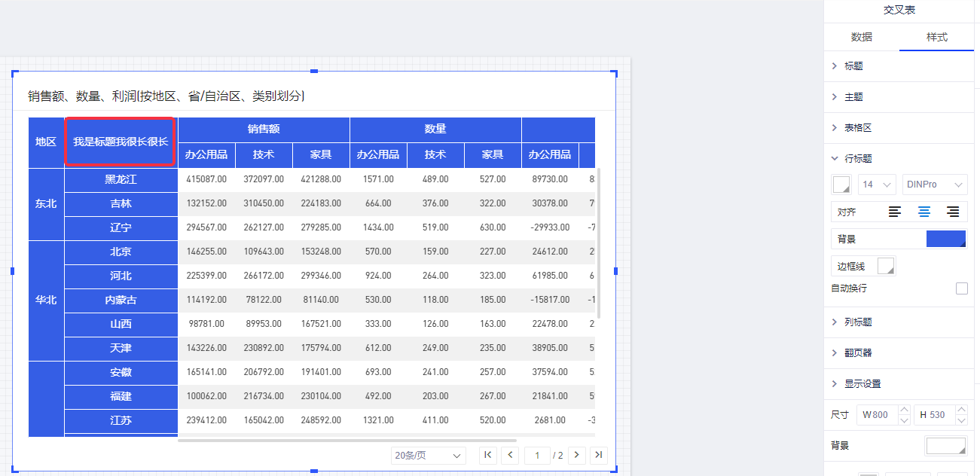Screen dimensions: 980x476
Task: Open the row header font color picker
Action: pyautogui.click(x=841, y=185)
